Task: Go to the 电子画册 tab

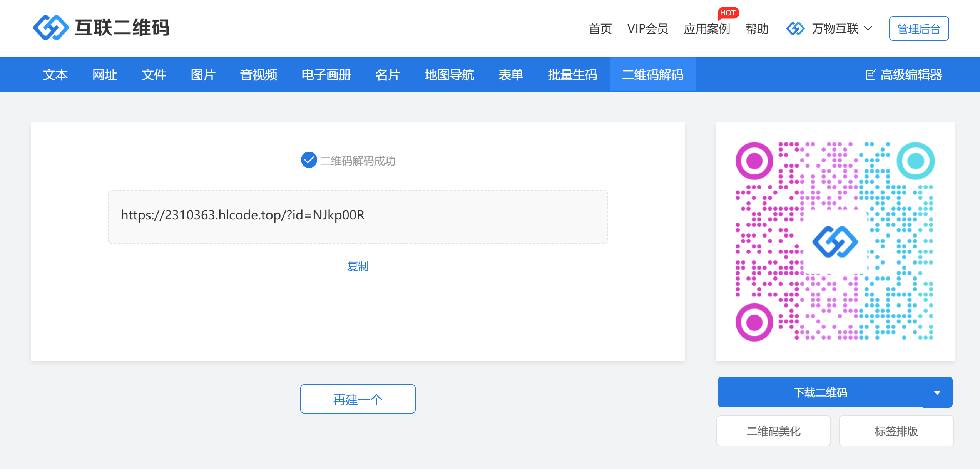Action: [x=326, y=75]
